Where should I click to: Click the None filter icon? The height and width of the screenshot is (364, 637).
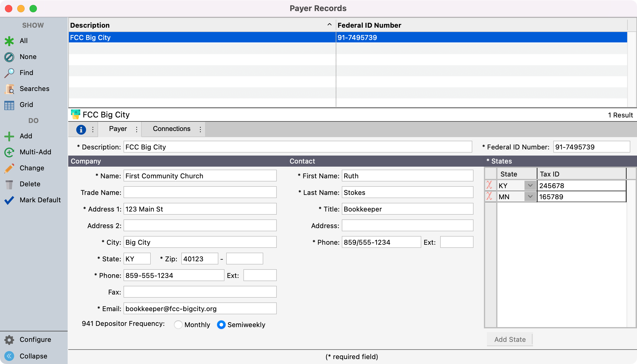(9, 57)
